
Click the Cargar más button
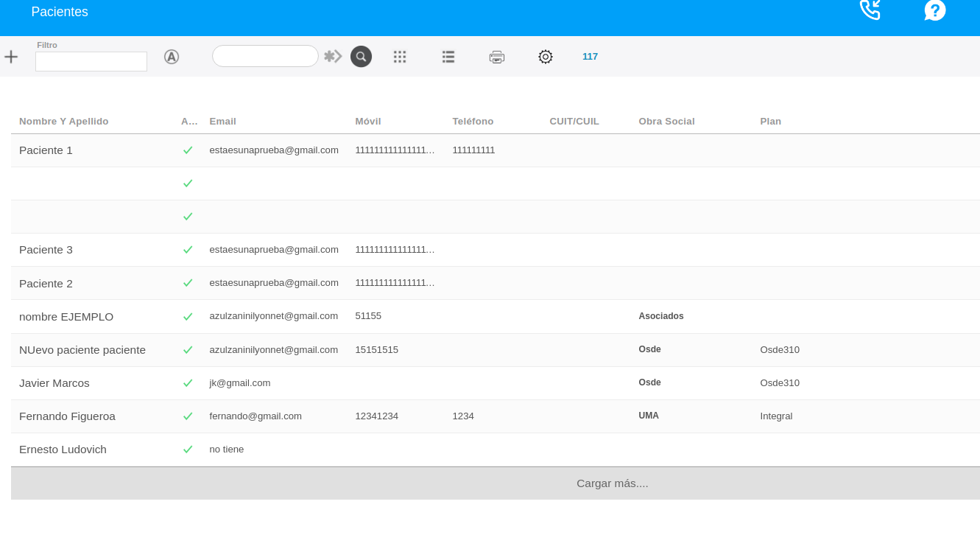[x=612, y=483]
